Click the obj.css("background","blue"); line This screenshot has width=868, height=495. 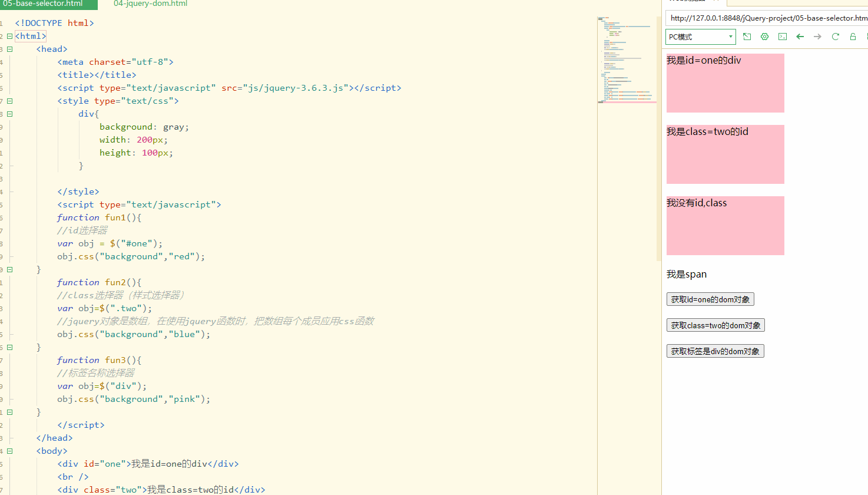[134, 334]
